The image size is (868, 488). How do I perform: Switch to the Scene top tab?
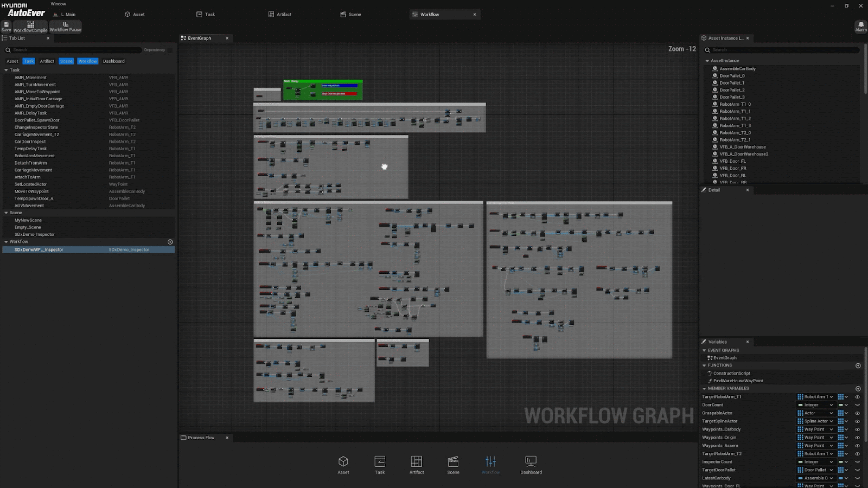[x=350, y=15]
